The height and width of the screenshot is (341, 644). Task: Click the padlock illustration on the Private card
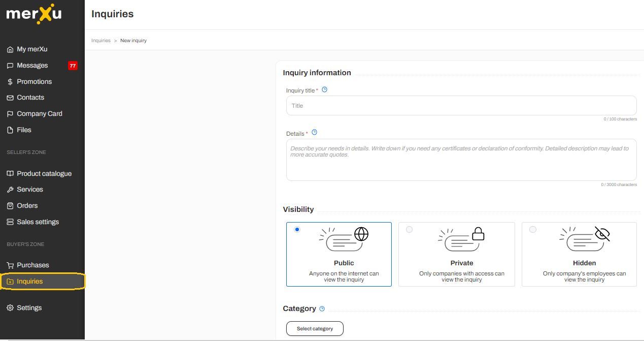478,234
